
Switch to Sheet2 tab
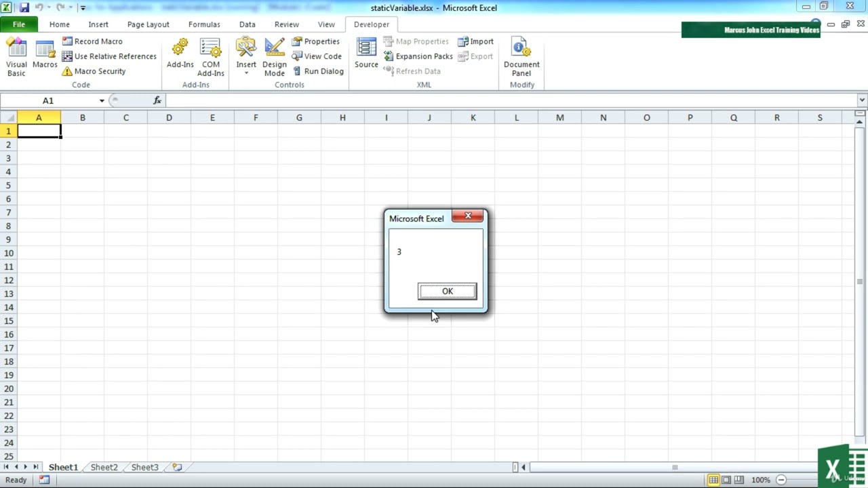[x=104, y=467]
